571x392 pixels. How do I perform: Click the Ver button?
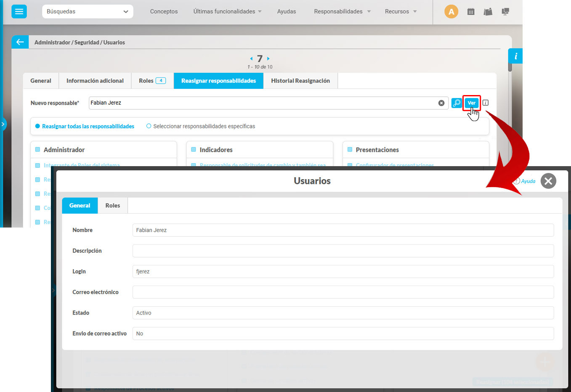[471, 103]
